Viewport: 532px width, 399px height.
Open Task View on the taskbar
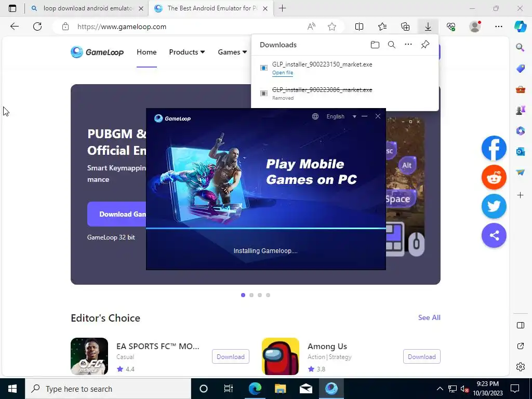(229, 389)
